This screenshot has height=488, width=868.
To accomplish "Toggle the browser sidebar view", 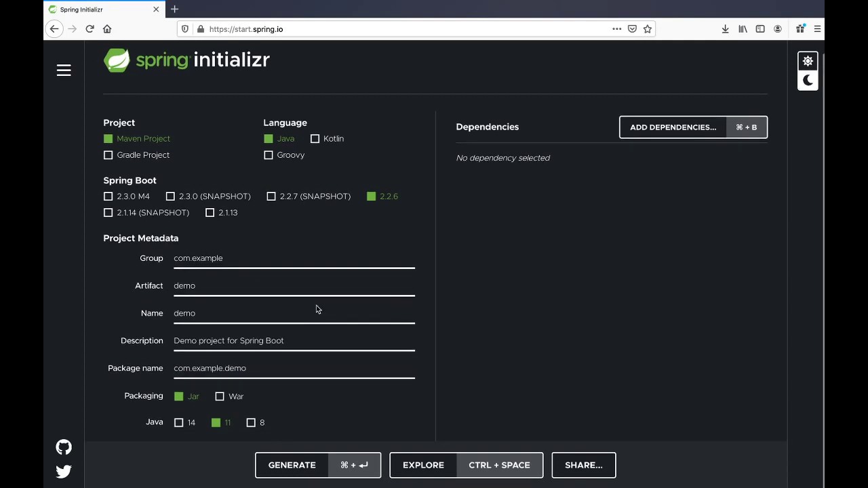I will point(760,29).
